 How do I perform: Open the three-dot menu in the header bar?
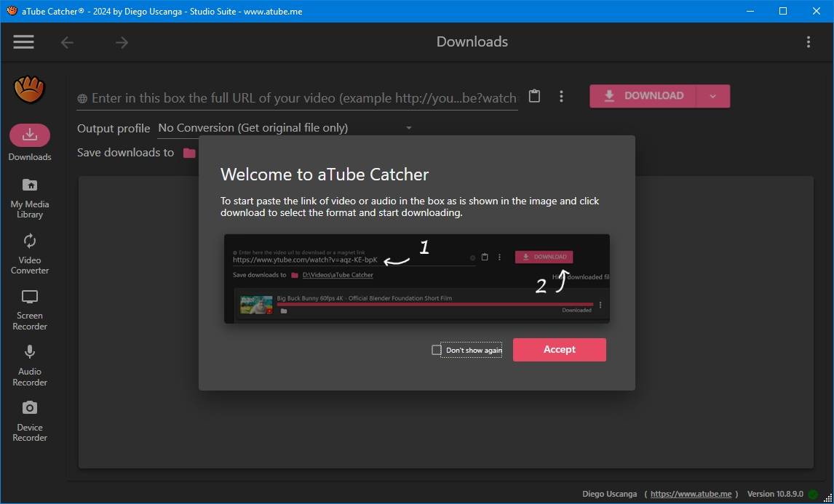point(809,42)
